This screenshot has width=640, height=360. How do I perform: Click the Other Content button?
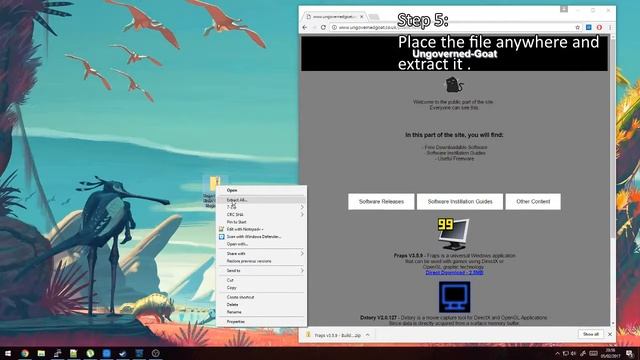(x=533, y=202)
